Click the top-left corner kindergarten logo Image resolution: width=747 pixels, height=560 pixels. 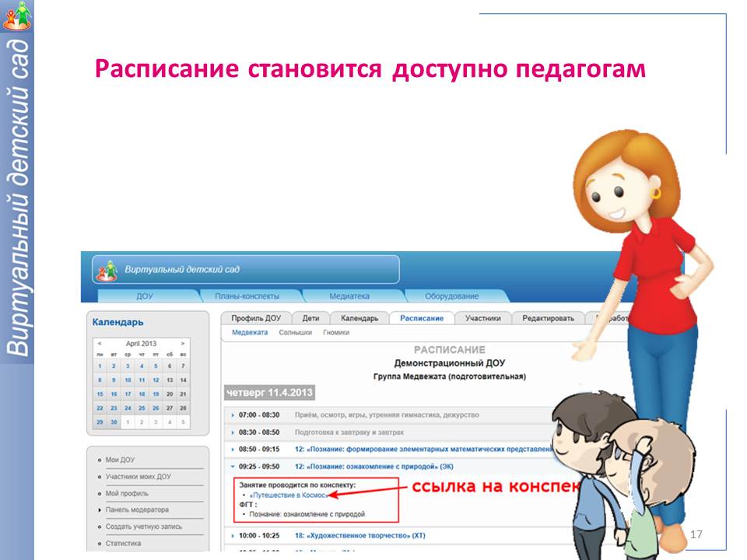point(17,16)
